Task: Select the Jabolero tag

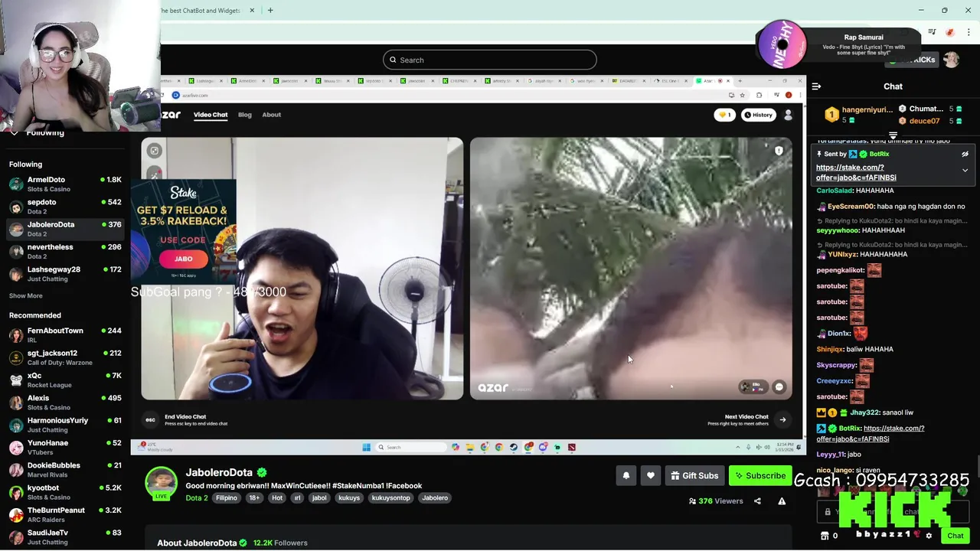Action: 435,498
